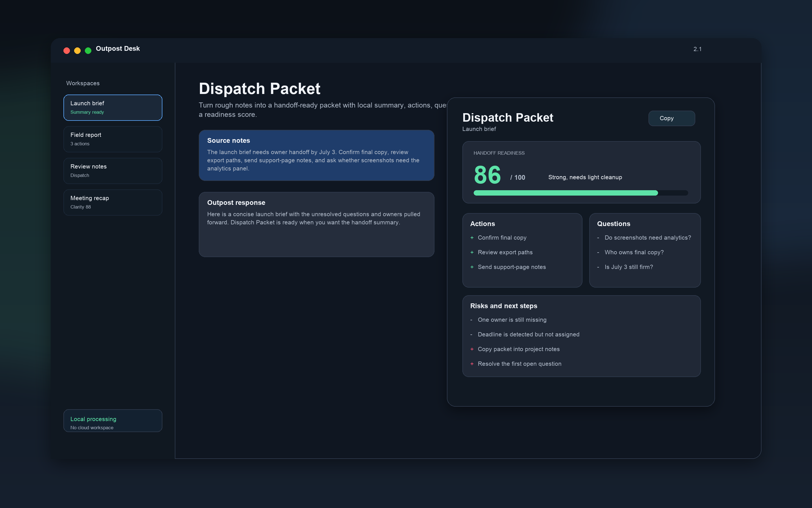Select the 'Confirm final copy' action
This screenshot has height=508, width=812.
point(502,238)
